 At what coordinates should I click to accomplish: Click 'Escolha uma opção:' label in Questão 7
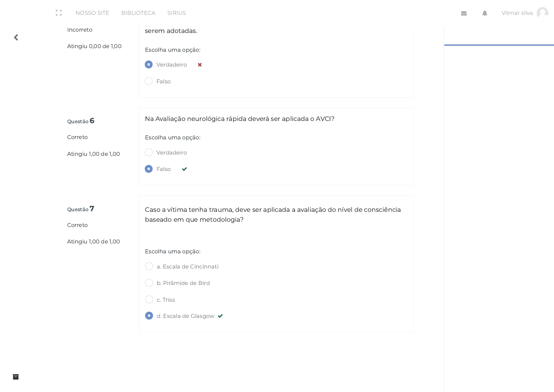pyautogui.click(x=173, y=251)
